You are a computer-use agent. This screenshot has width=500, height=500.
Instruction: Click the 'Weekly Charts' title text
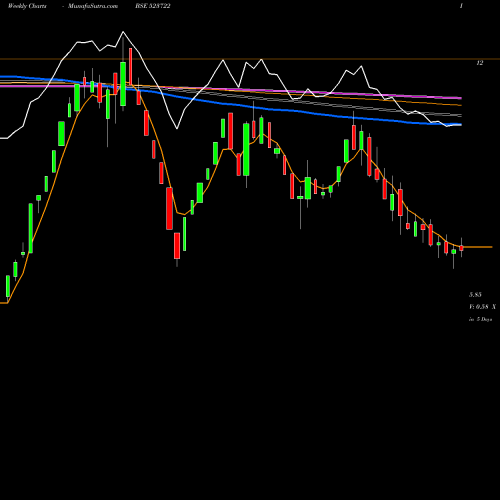27,6
